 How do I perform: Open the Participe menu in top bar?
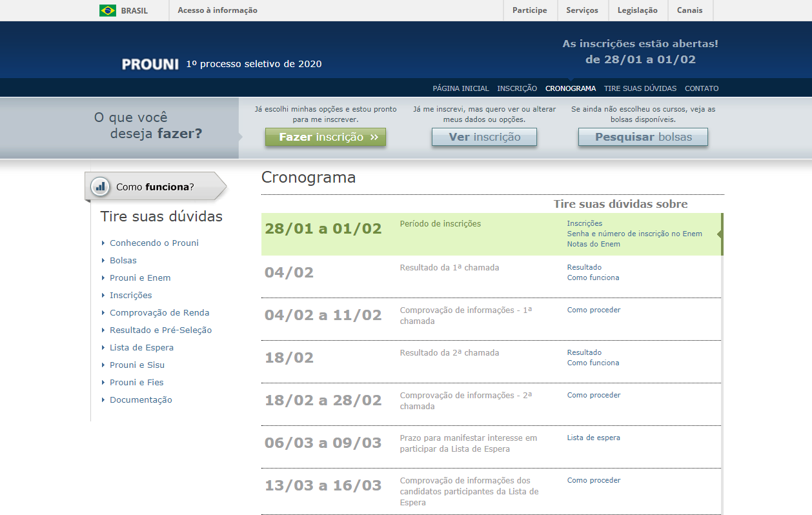[x=529, y=10]
